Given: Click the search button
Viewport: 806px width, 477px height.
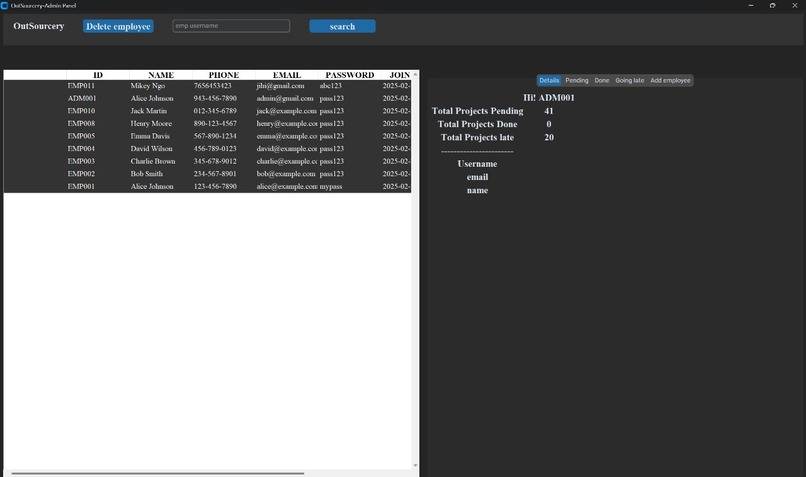Looking at the screenshot, I should pyautogui.click(x=342, y=26).
